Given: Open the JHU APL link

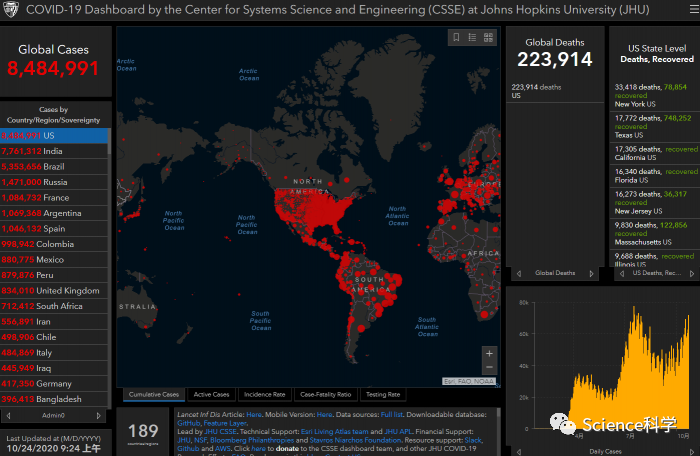Looking at the screenshot, I should pyautogui.click(x=398, y=431).
